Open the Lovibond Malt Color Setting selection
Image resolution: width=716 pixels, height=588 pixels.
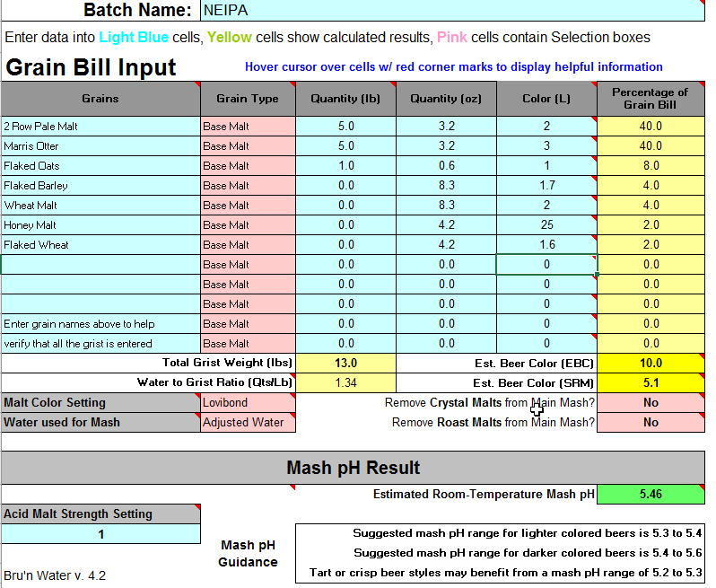(x=248, y=402)
